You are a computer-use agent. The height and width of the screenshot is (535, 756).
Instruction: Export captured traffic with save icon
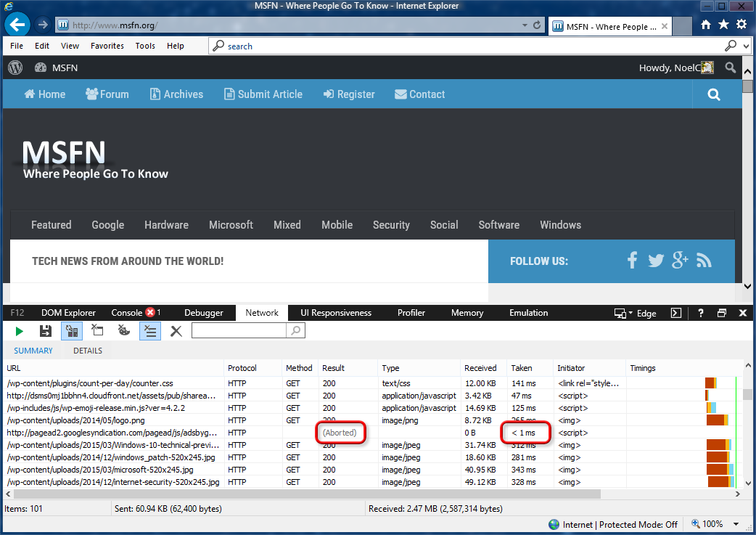[x=45, y=331]
